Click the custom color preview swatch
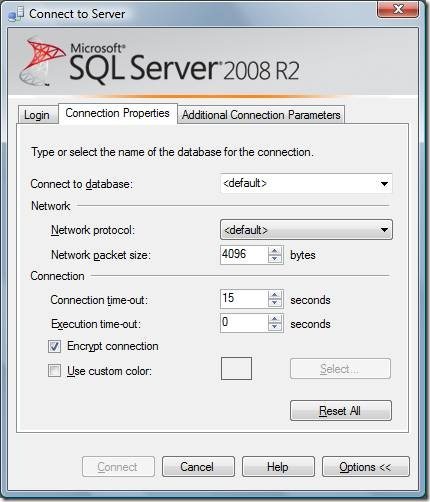 (x=236, y=368)
